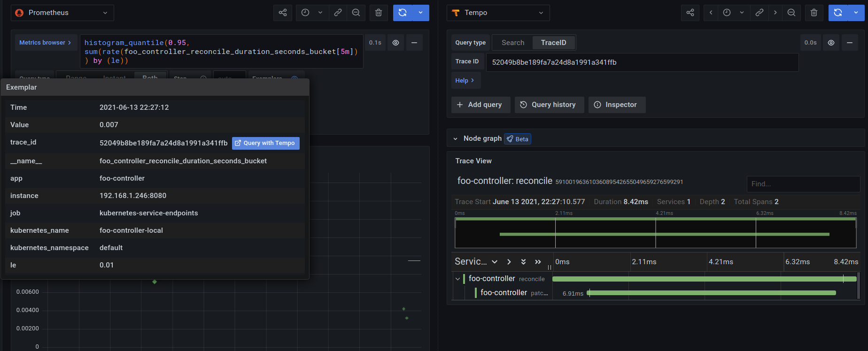Image resolution: width=868 pixels, height=351 pixels.
Task: Click the trace minimap timeline
Action: pos(655,233)
